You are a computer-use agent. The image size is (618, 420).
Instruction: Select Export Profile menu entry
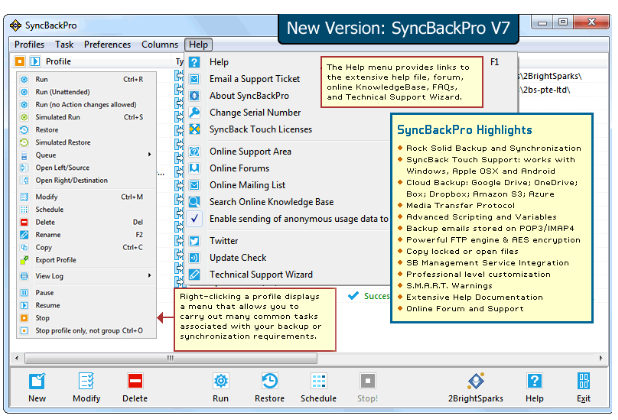click(x=86, y=260)
